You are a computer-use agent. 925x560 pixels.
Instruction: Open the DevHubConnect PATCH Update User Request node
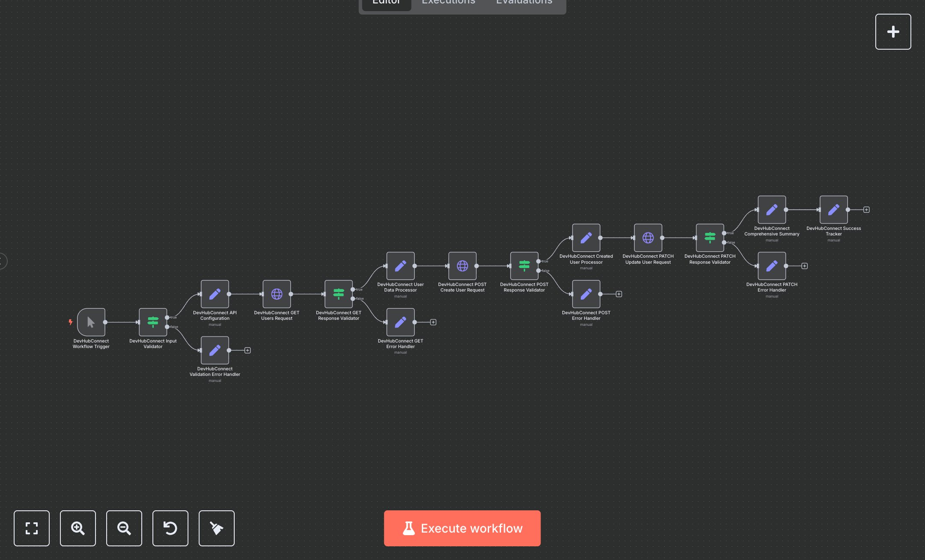click(648, 238)
